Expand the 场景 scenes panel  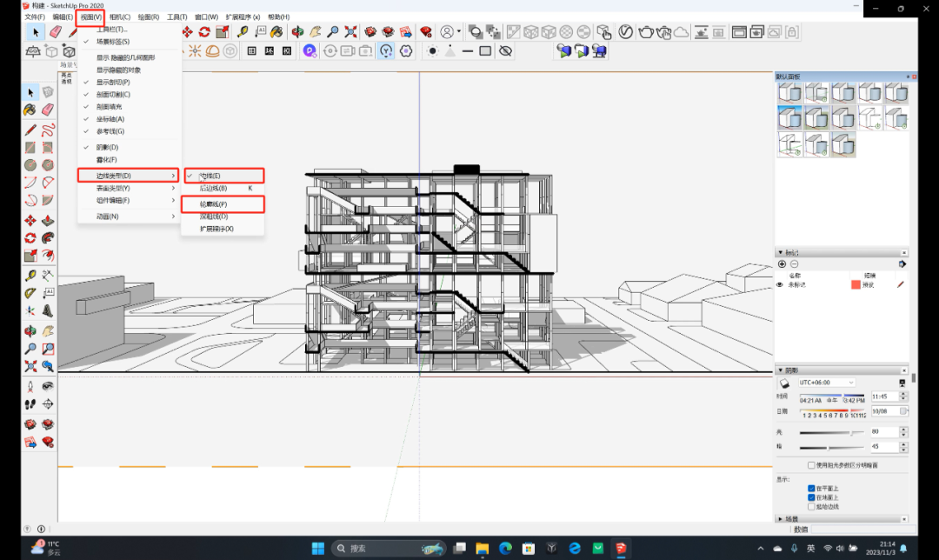coord(780,518)
